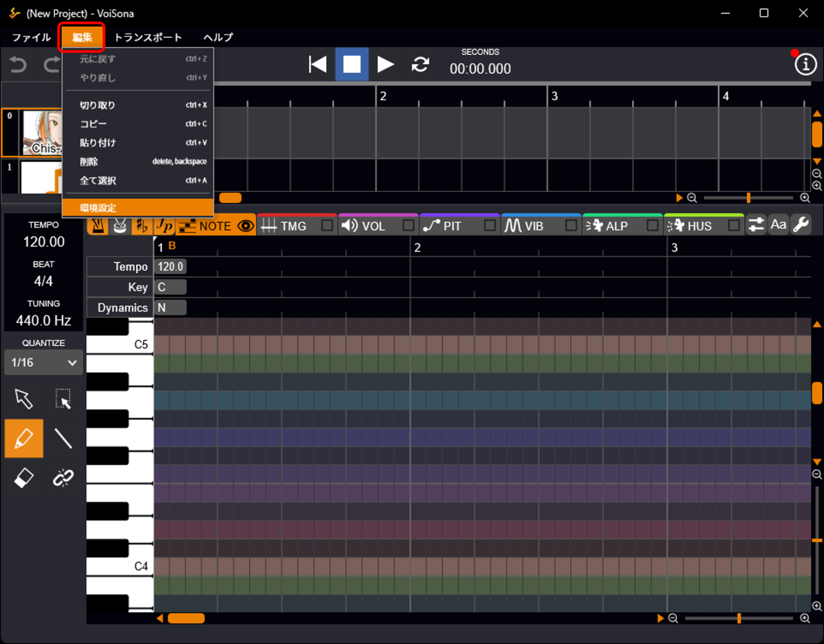Open the info icon at top right
This screenshot has width=824, height=644.
pyautogui.click(x=805, y=64)
